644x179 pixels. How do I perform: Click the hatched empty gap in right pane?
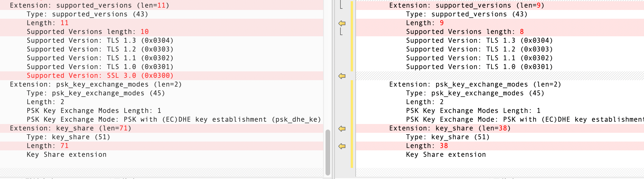(x=498, y=76)
